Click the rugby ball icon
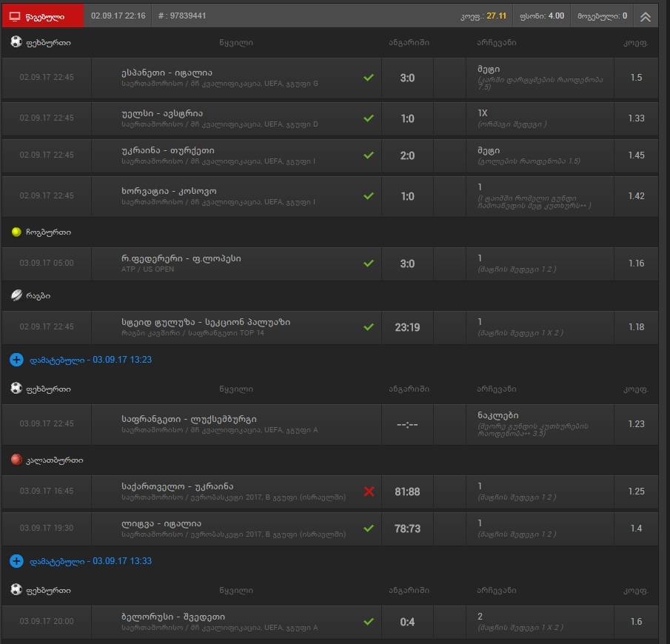The height and width of the screenshot is (644, 670). [16, 295]
